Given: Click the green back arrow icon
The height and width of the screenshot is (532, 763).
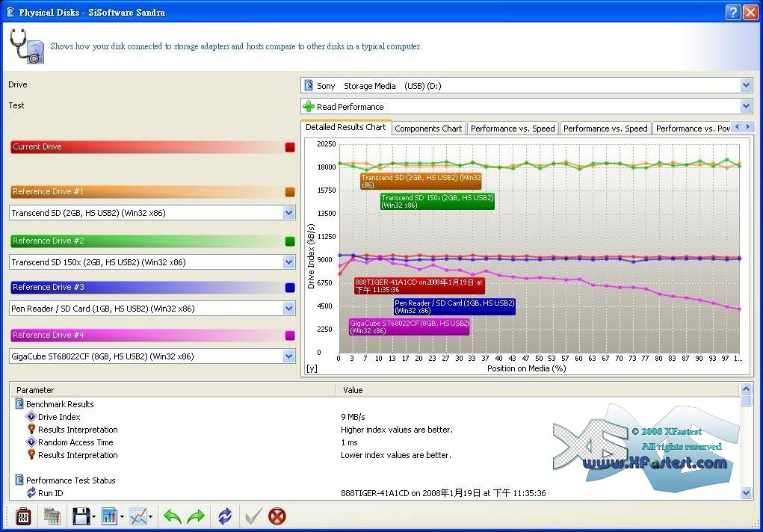Looking at the screenshot, I should pos(173,516).
